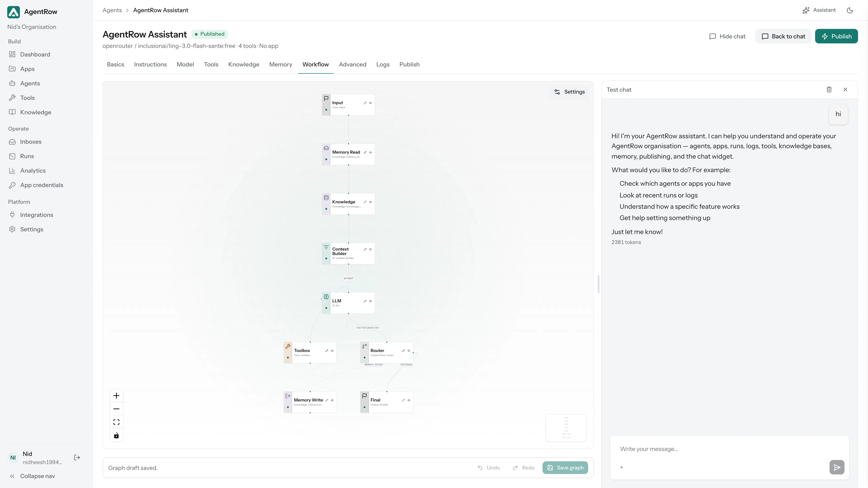Send the chat message
The height and width of the screenshot is (488, 868).
pos(837,467)
